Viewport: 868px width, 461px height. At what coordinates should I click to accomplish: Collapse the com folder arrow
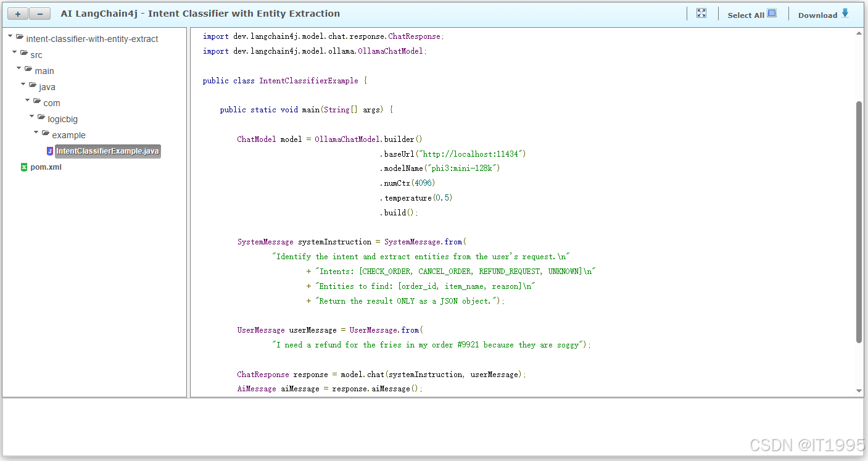pyautogui.click(x=28, y=101)
